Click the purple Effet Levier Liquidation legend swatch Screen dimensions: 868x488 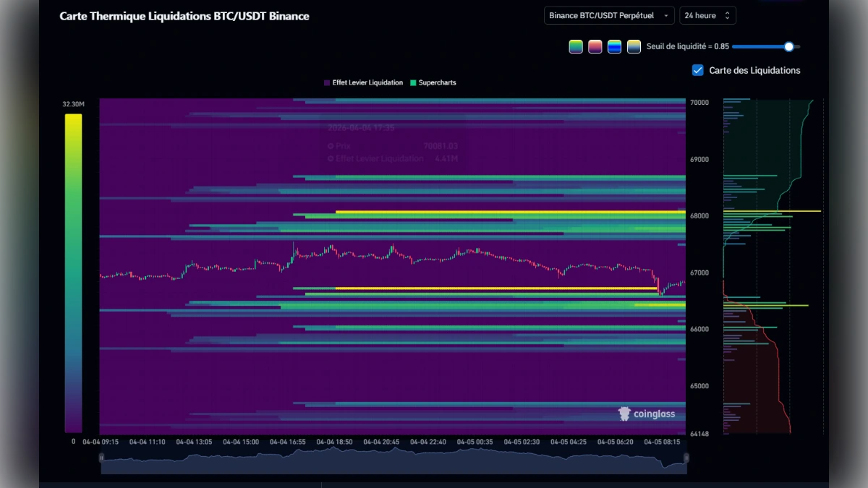(x=327, y=82)
